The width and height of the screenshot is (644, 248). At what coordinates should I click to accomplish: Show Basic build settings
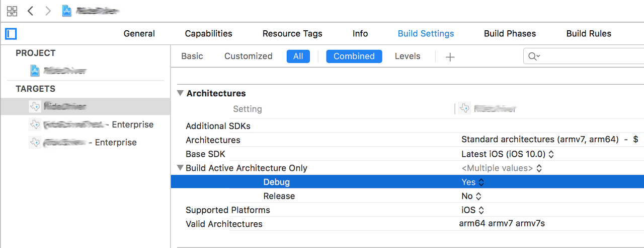pyautogui.click(x=192, y=56)
